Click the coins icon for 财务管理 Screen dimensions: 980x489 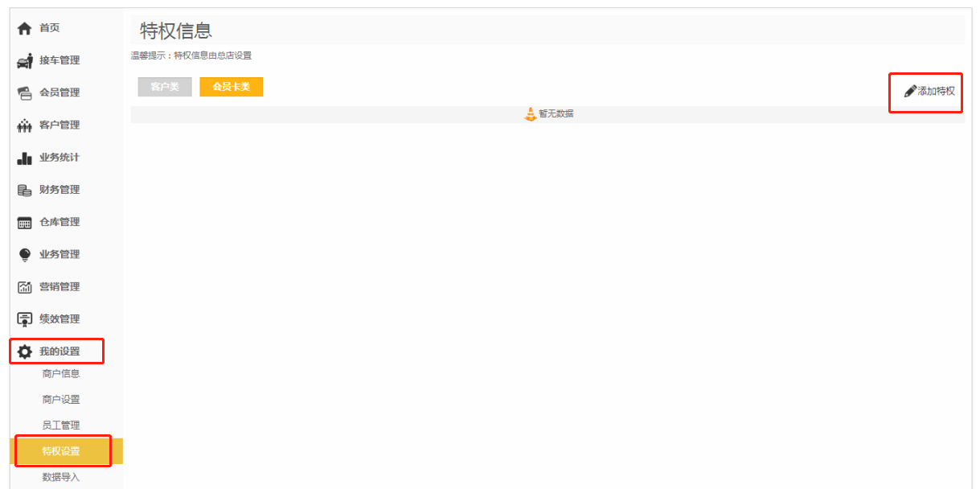[x=25, y=190]
